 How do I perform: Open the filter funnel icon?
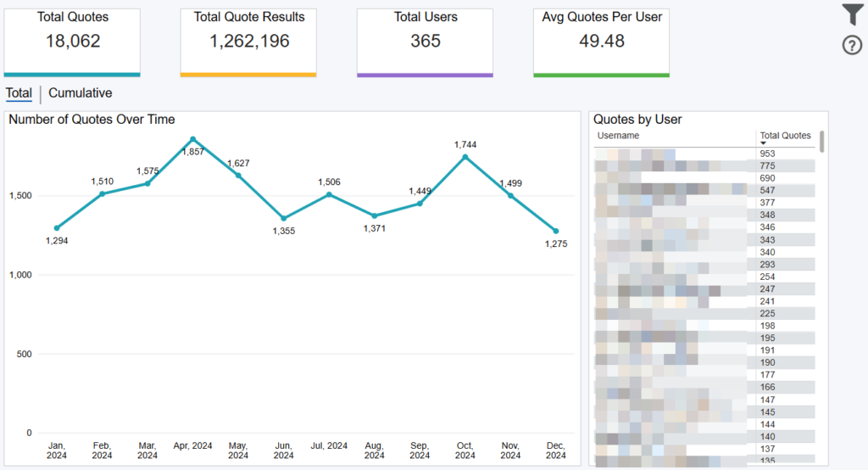tap(852, 14)
